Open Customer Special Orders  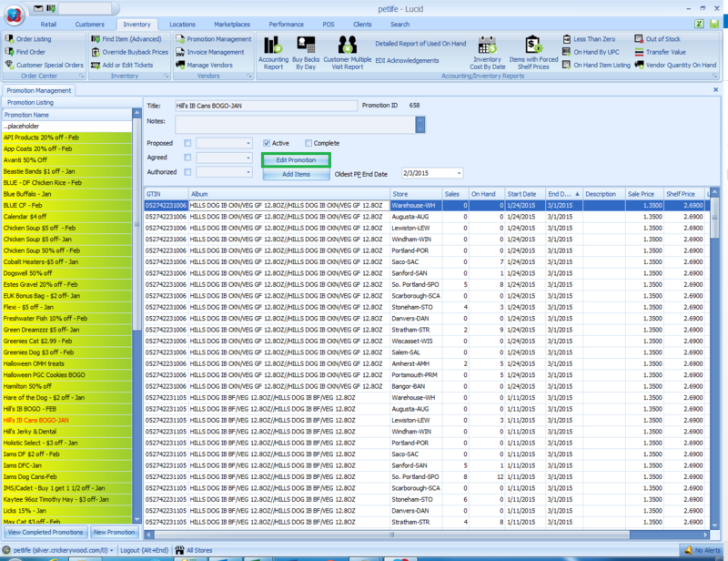[x=44, y=65]
